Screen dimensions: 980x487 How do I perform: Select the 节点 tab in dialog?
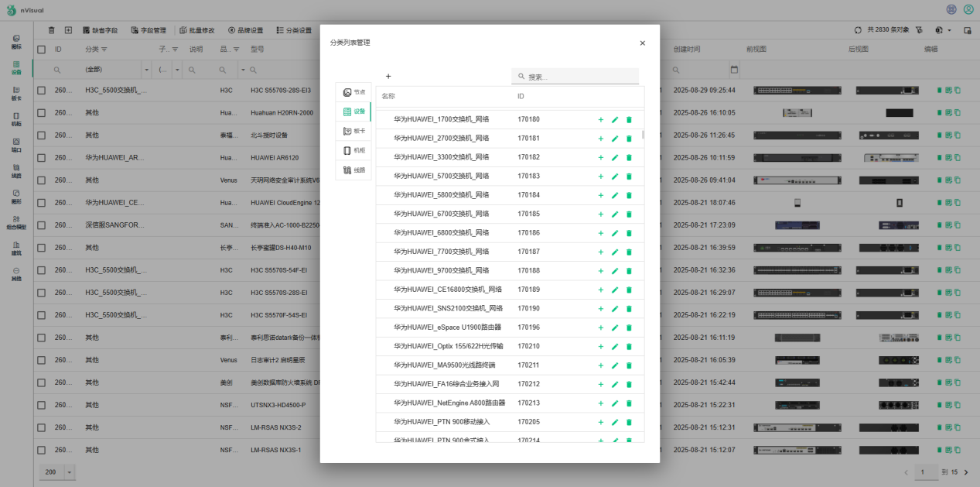353,92
